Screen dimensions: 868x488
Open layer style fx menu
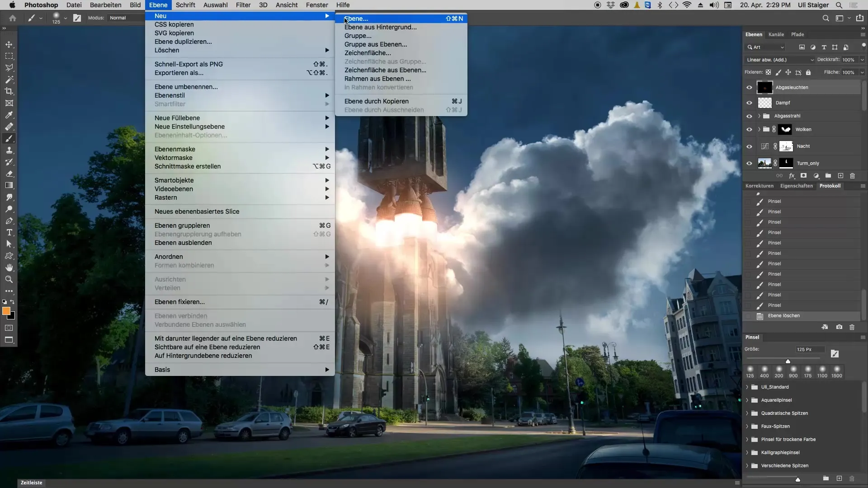[x=792, y=176]
